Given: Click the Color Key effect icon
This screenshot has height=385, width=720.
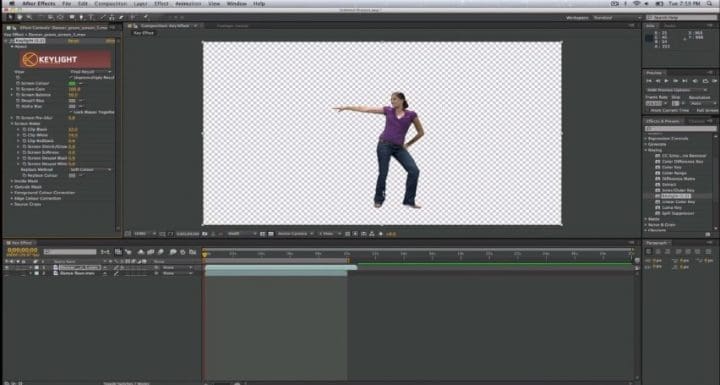Looking at the screenshot, I should click(x=658, y=167).
